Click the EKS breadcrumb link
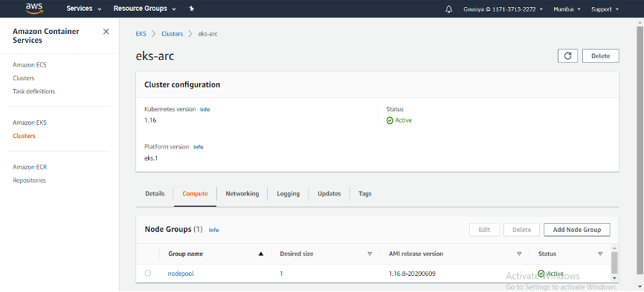 tap(141, 34)
